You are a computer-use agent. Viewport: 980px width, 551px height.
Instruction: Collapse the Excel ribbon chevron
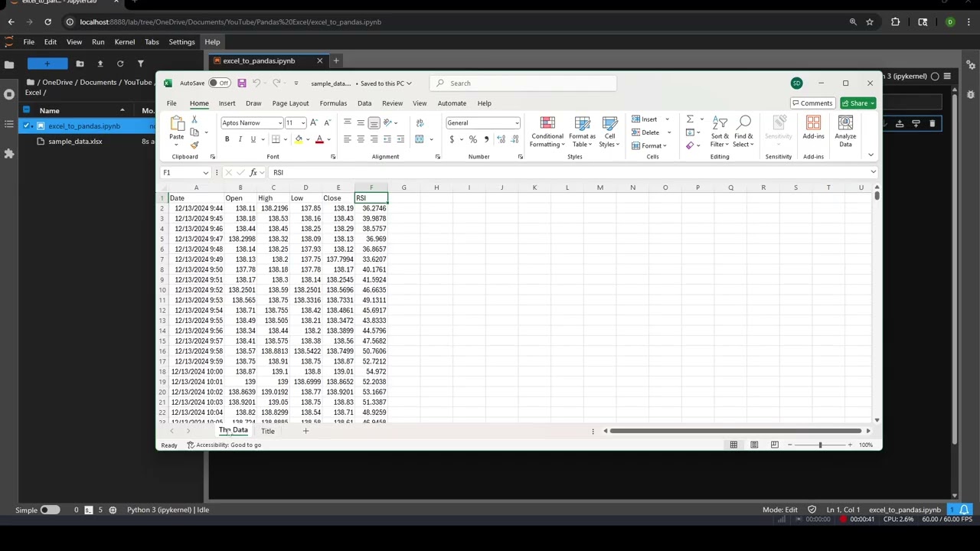(x=871, y=155)
